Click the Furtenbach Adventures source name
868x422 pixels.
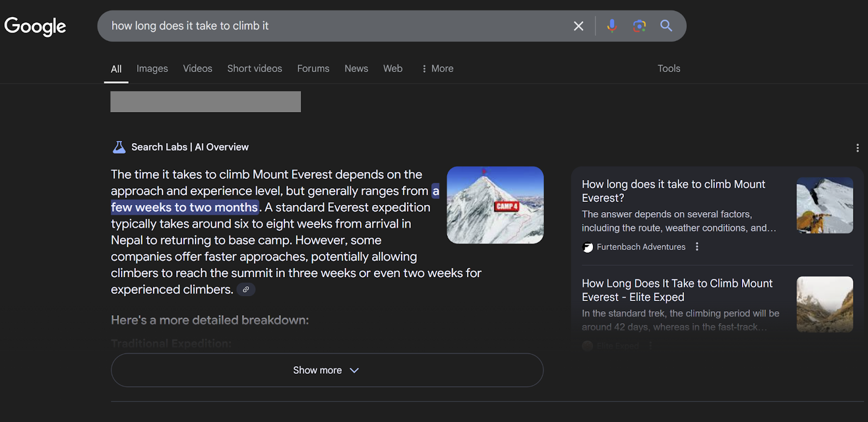(641, 247)
